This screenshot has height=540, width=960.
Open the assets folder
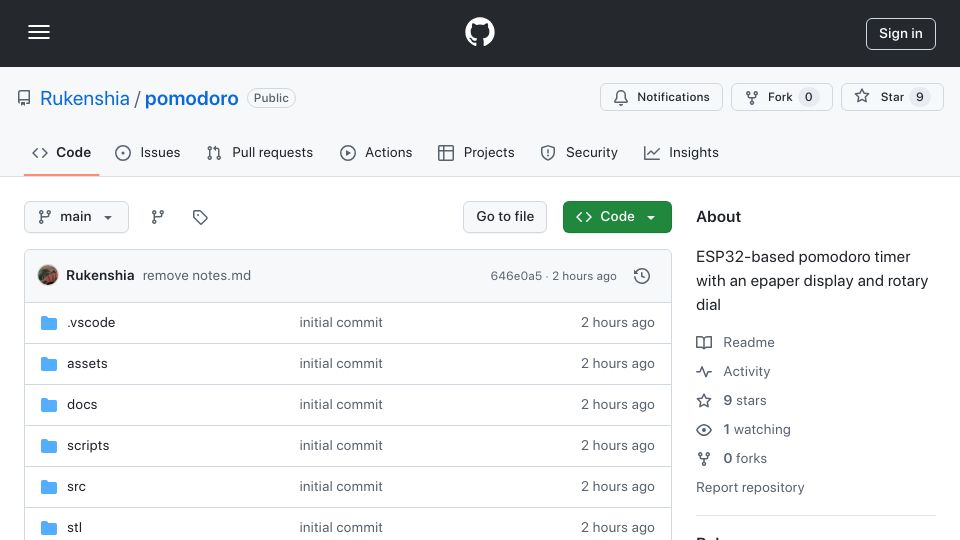[x=87, y=364]
